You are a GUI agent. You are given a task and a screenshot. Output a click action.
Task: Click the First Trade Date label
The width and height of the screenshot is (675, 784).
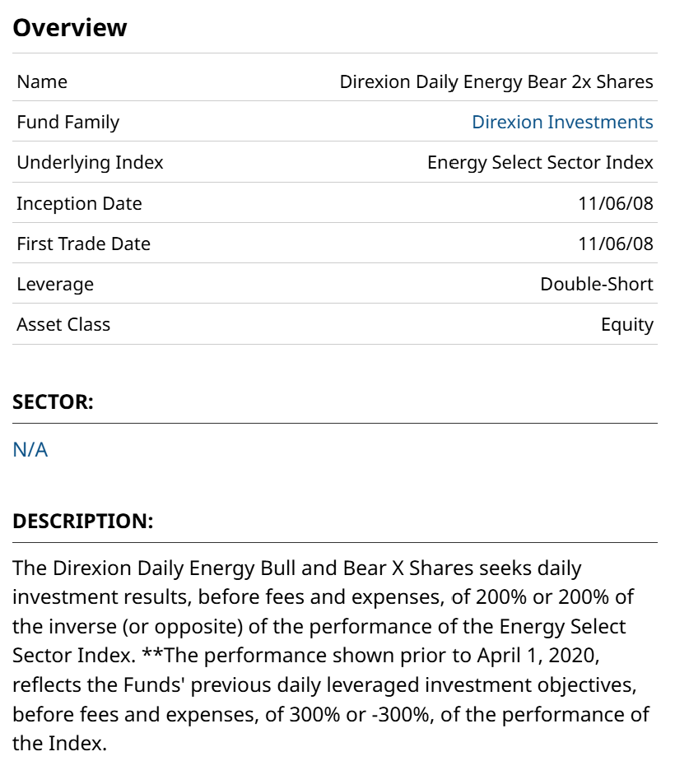(83, 244)
